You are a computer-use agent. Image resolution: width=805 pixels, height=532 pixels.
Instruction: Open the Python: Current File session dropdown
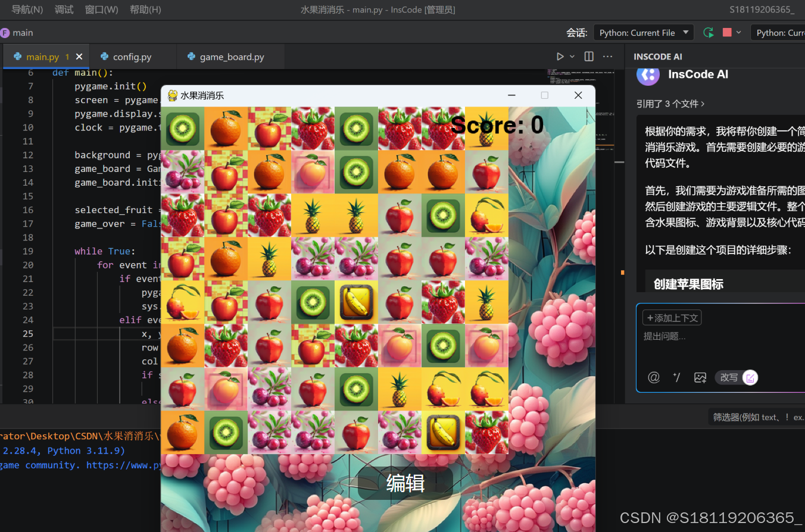click(643, 33)
